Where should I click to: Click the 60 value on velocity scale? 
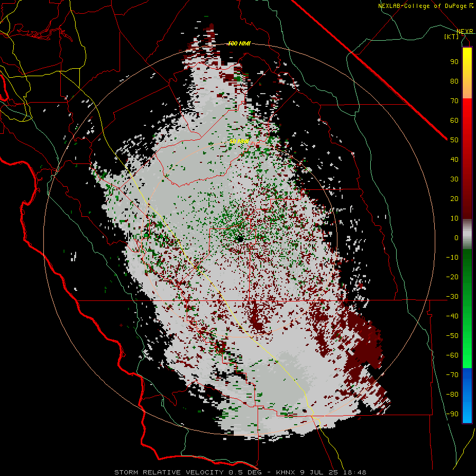tap(454, 120)
